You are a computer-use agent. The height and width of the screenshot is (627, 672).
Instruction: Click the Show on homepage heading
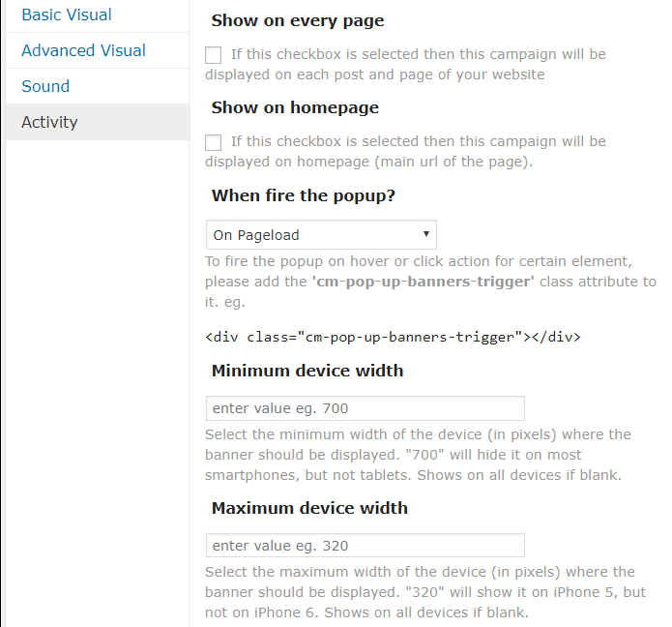coord(295,107)
